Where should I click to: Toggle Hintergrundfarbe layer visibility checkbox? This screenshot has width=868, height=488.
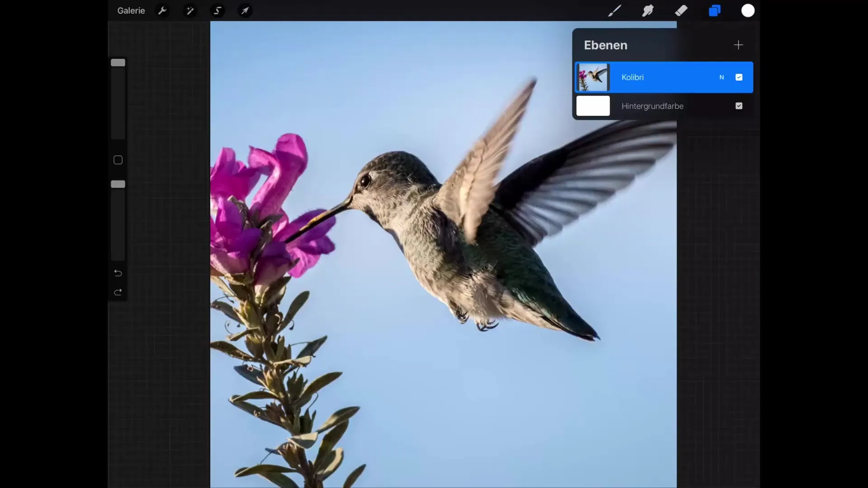click(x=739, y=106)
